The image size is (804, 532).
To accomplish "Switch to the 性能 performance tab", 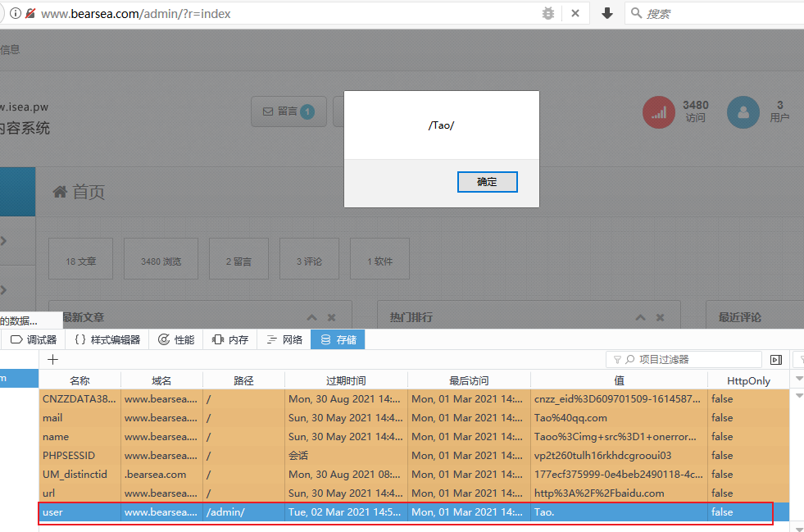I will point(176,339).
